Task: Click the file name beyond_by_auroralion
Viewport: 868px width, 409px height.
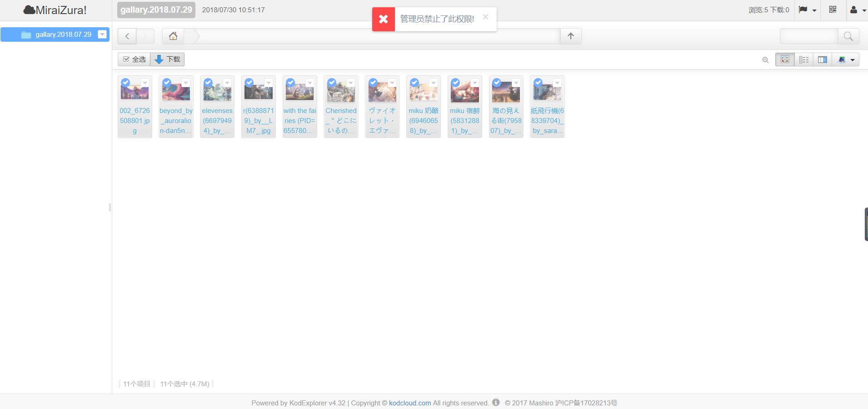Action: (176, 121)
